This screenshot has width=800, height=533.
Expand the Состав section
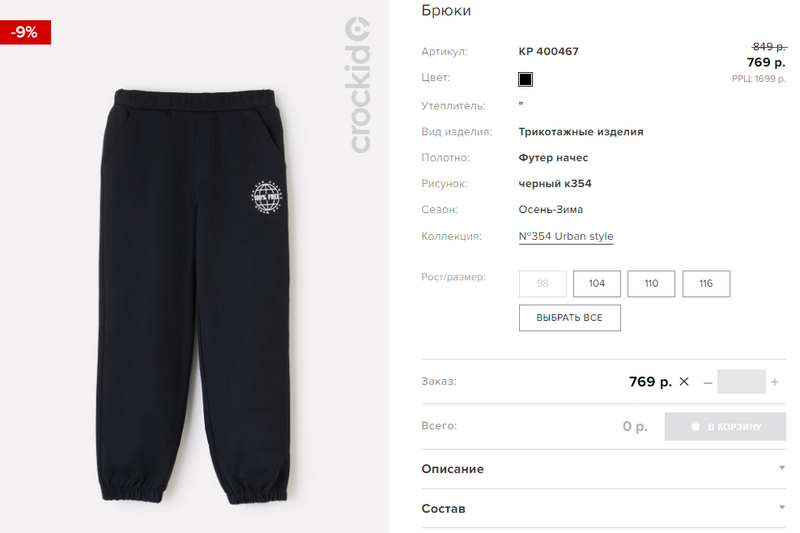tap(603, 509)
